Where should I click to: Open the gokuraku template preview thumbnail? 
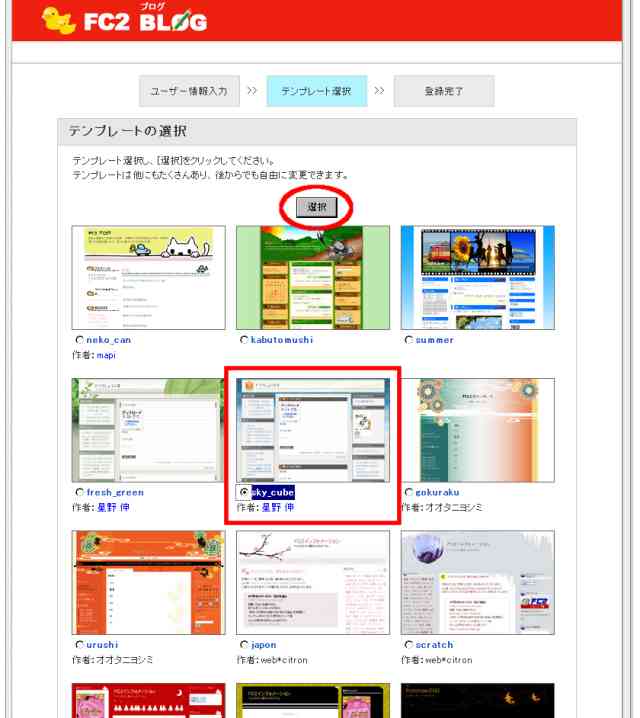coord(477,430)
